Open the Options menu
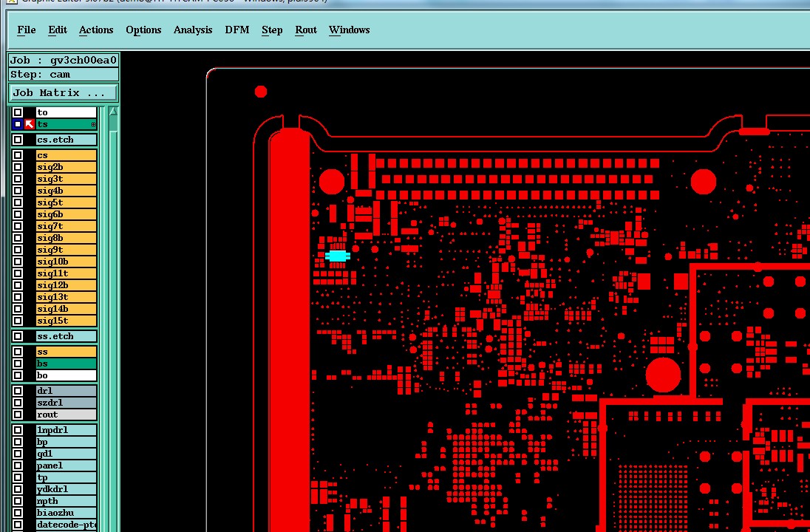 (143, 30)
